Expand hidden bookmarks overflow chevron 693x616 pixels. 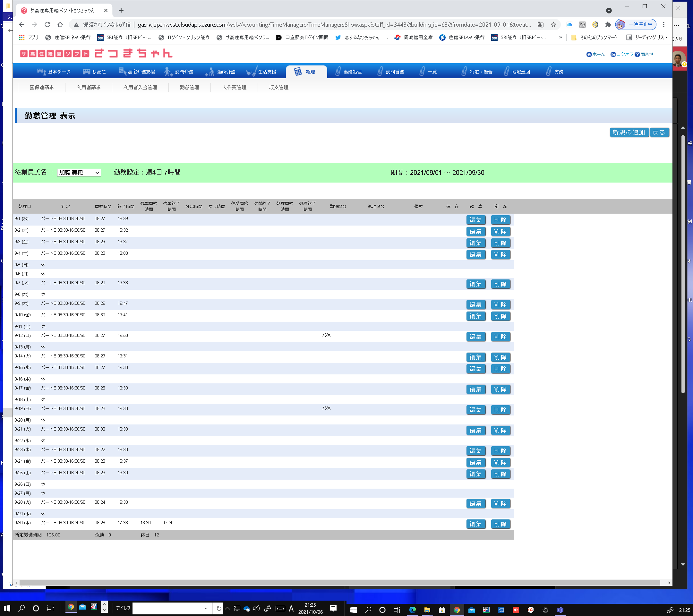[x=560, y=37]
